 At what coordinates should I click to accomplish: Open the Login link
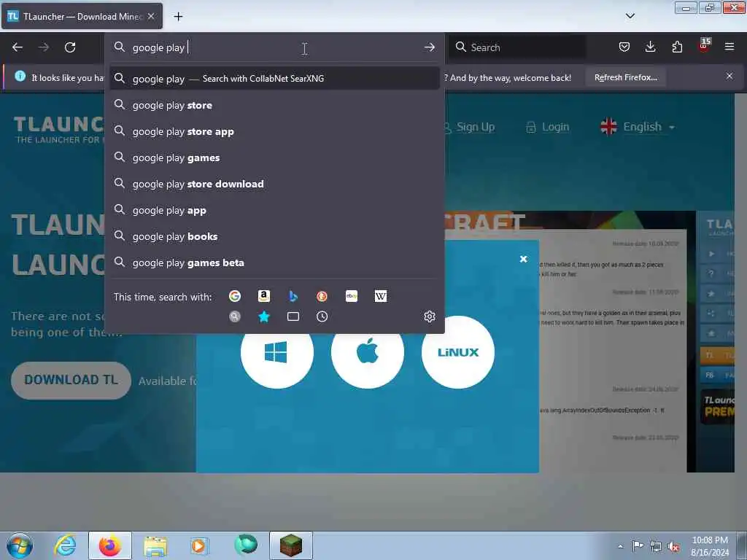tap(547, 127)
